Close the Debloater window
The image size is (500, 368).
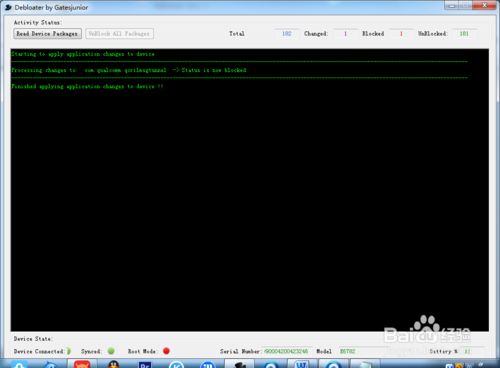point(484,5)
